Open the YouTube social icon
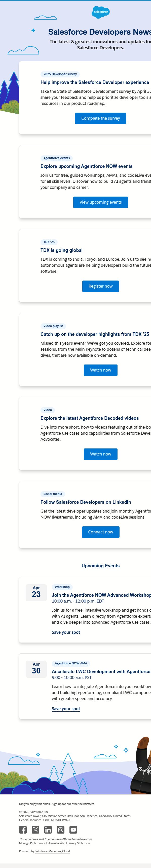Viewport: 151px width, 868px height. coord(73,830)
